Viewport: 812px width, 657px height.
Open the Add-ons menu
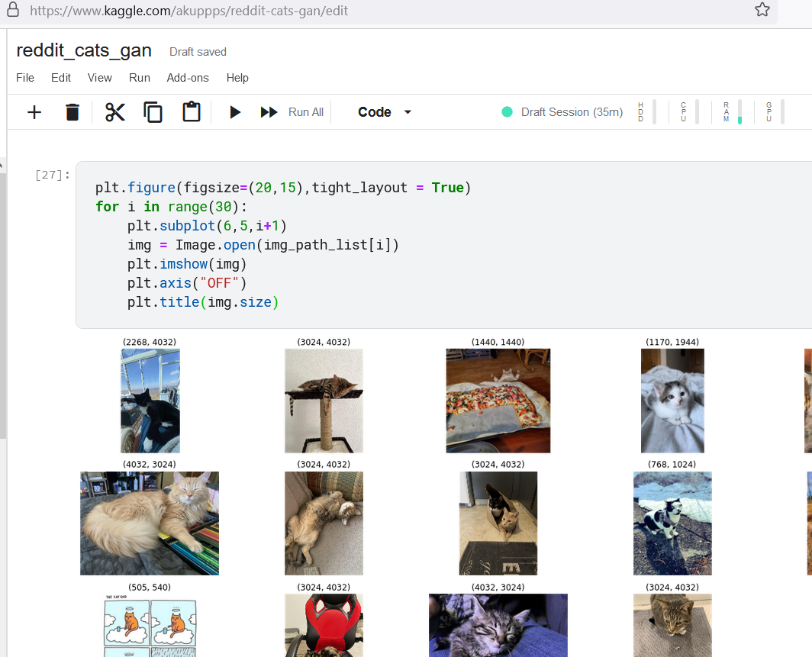click(x=188, y=77)
